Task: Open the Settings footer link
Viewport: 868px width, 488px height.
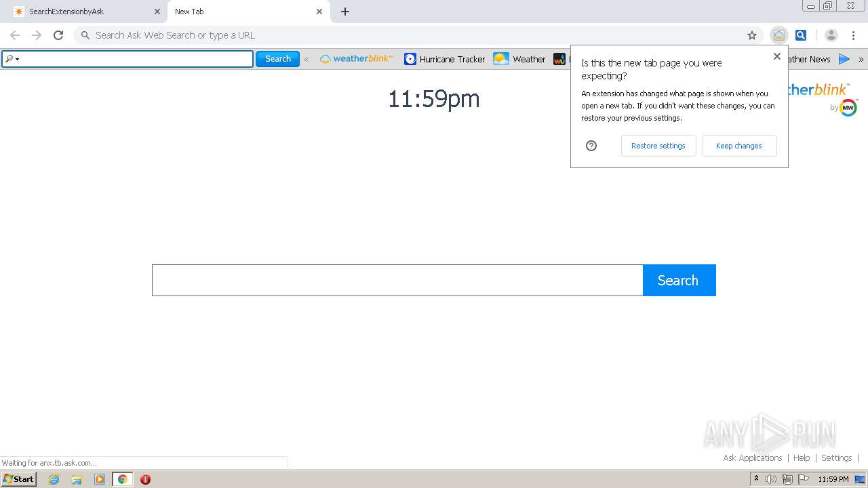Action: 836,458
